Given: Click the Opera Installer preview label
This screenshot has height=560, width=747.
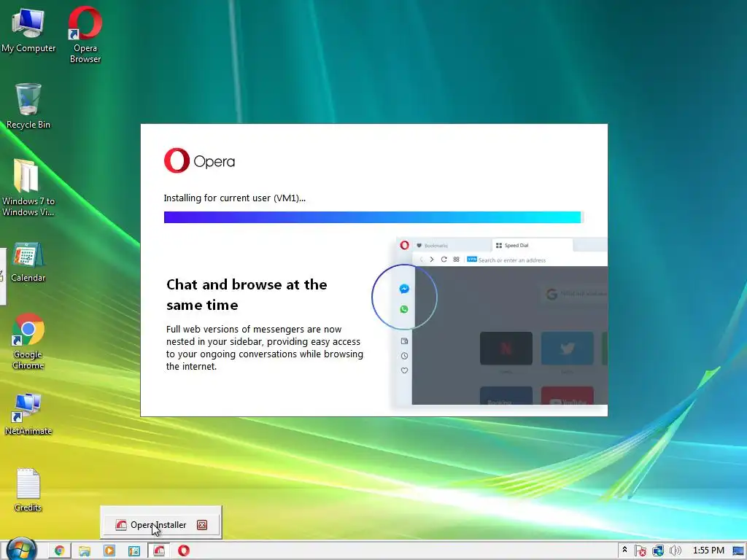Looking at the screenshot, I should pos(158,525).
